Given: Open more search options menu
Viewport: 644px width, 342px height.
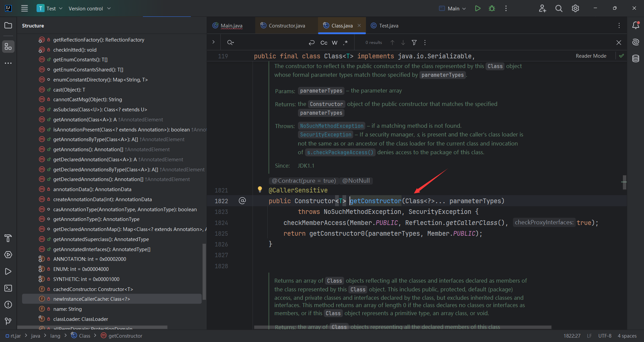Looking at the screenshot, I should click(x=425, y=43).
